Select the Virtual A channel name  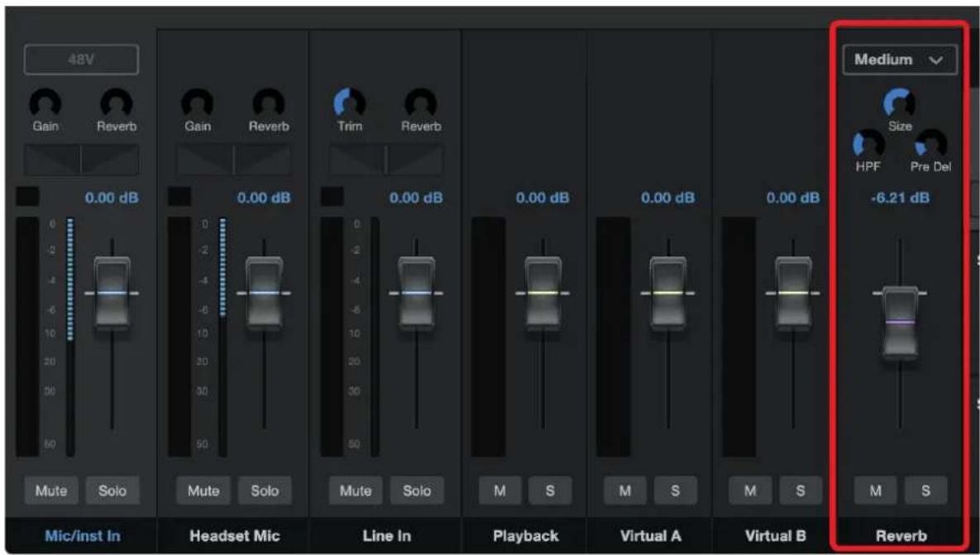pos(651,536)
